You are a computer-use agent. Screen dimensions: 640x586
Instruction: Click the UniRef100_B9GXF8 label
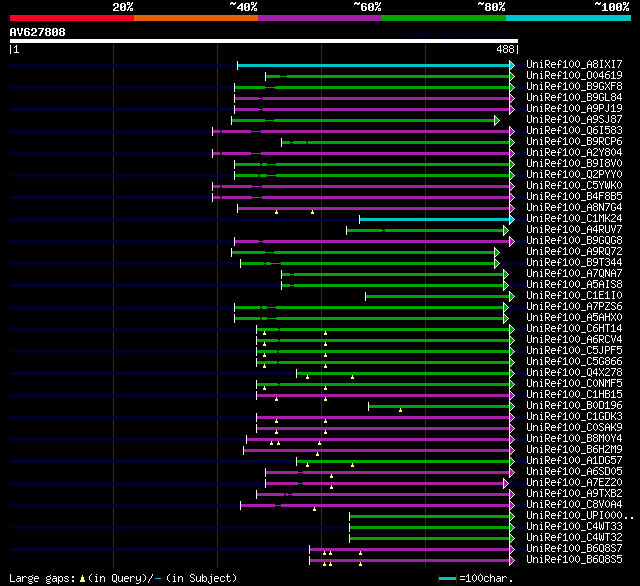pyautogui.click(x=574, y=87)
